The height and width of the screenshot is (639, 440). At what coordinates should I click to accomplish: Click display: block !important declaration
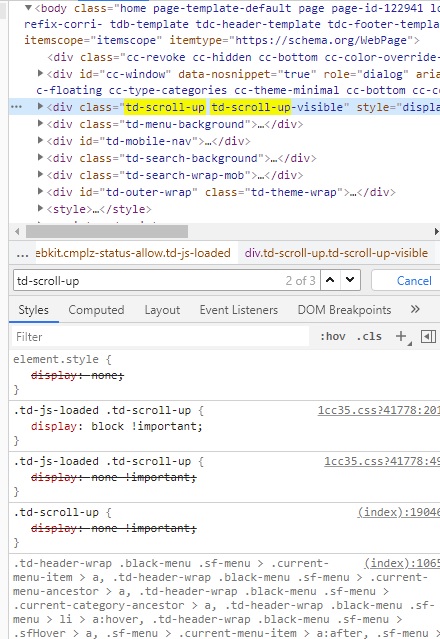click(x=117, y=426)
